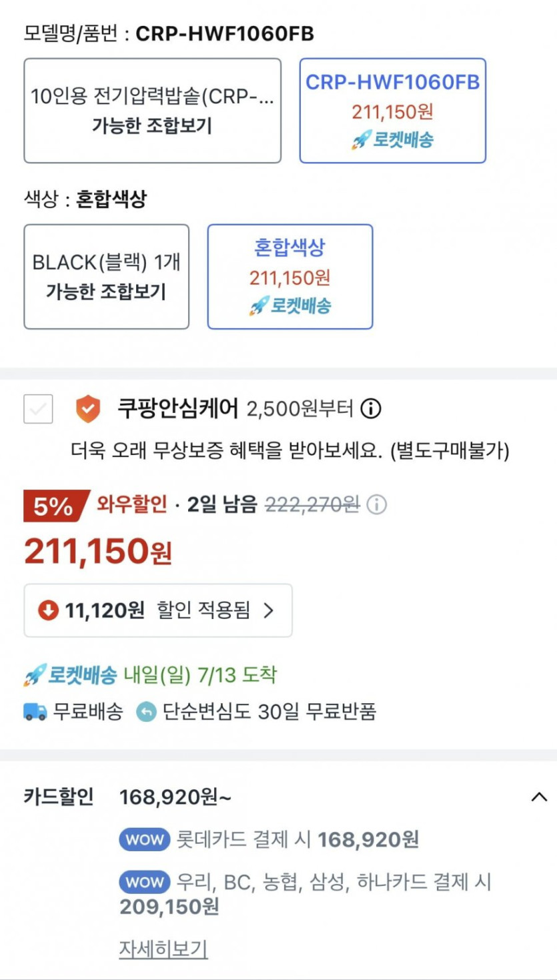
Task: Select the 혼합색상 color option
Action: tap(290, 276)
